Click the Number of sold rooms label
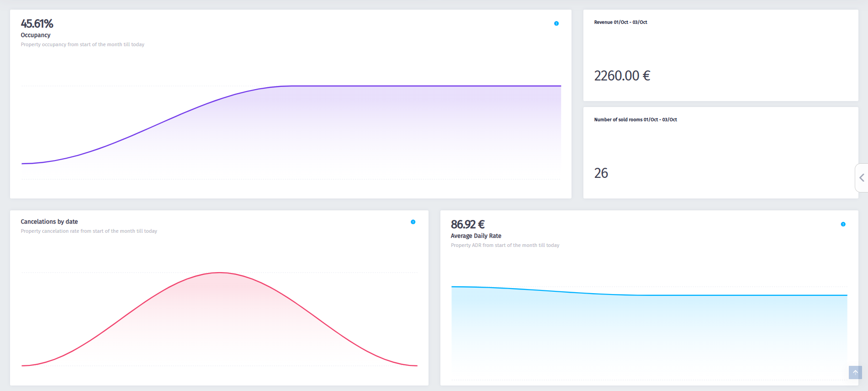The height and width of the screenshot is (391, 868). 635,120
